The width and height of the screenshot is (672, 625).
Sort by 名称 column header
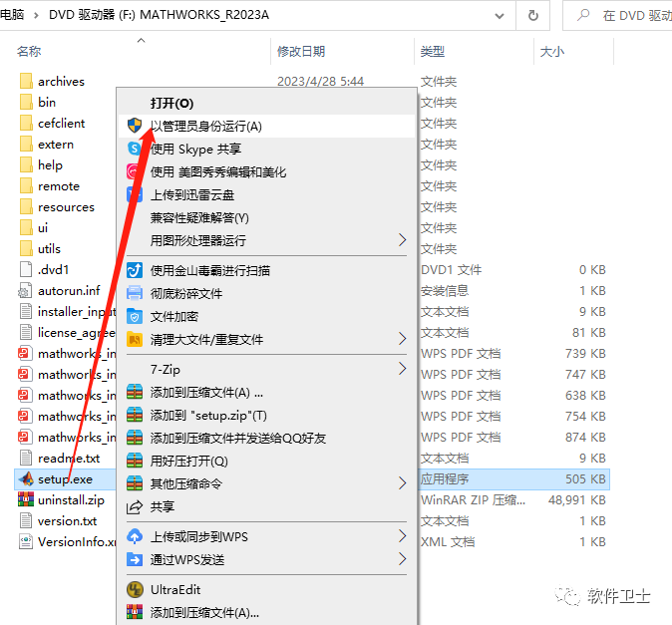29,52
